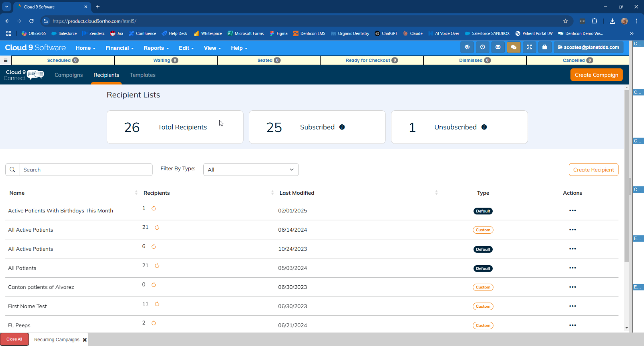This screenshot has width=644, height=346.
Task: Bookmark this page with the star icon
Action: tap(565, 21)
